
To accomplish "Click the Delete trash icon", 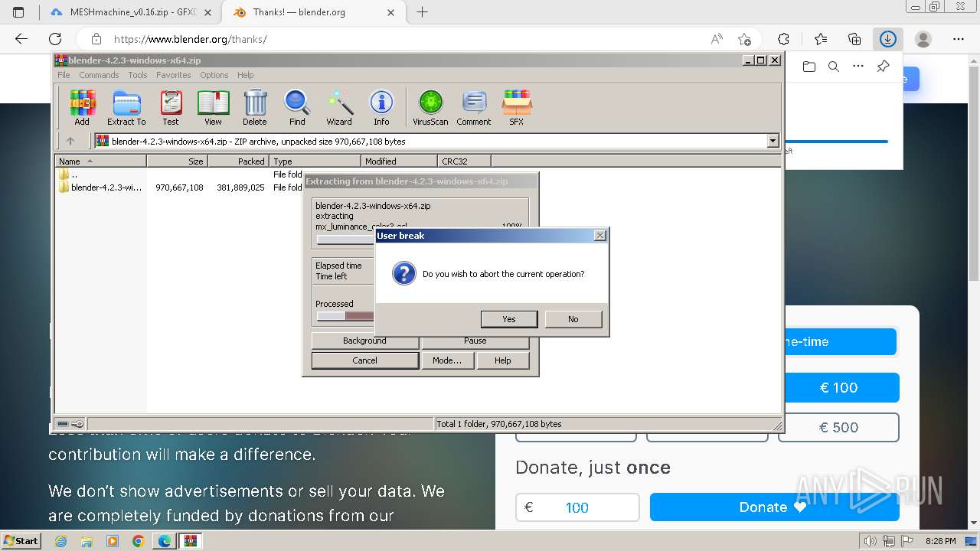I will click(x=255, y=107).
